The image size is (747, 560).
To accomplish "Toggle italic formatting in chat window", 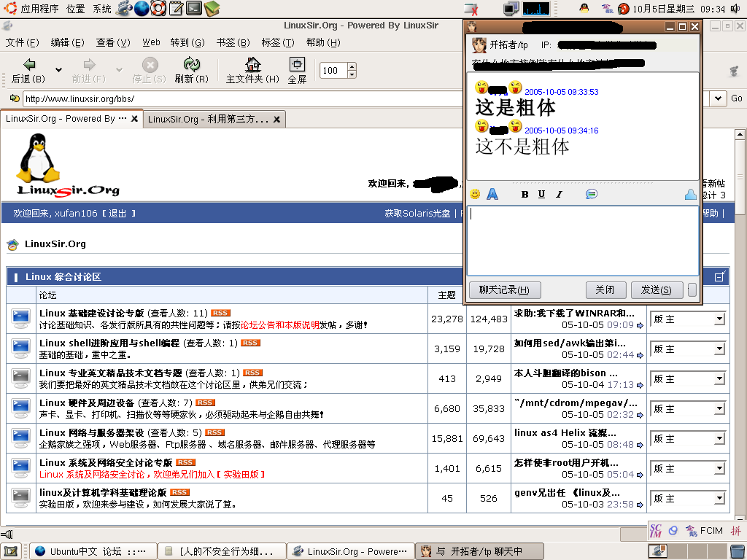I will (x=560, y=194).
